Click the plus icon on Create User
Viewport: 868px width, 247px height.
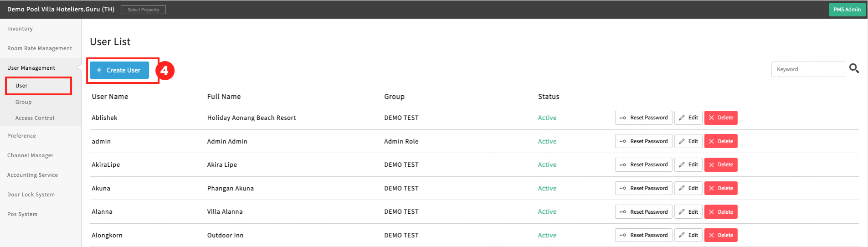coord(99,70)
